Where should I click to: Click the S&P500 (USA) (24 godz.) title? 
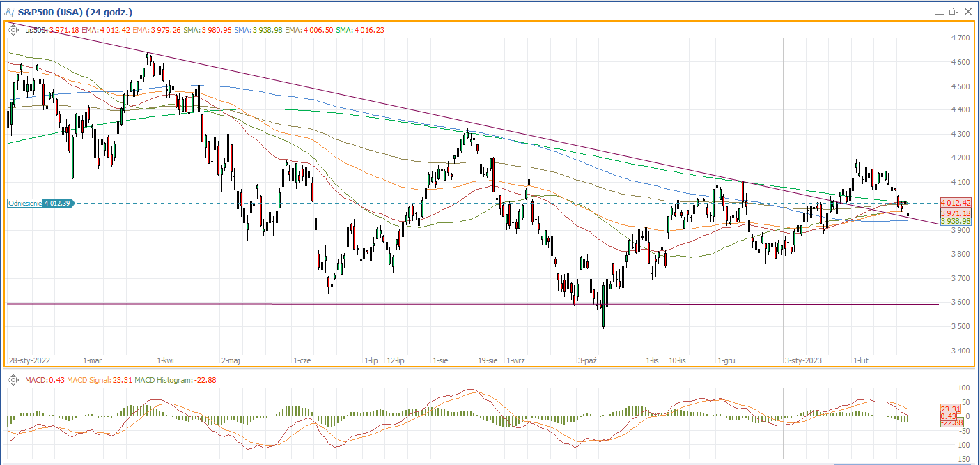point(75,12)
